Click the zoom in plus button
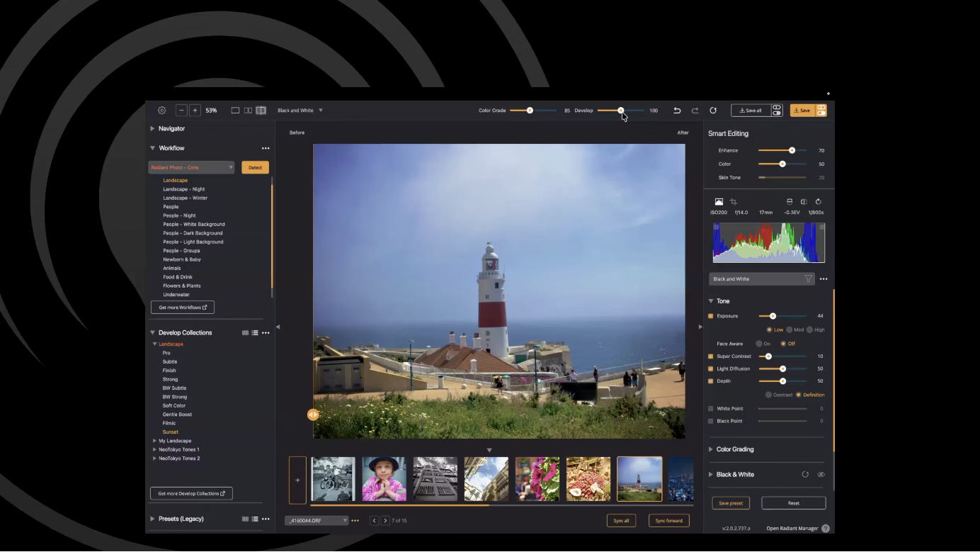Viewport: 980px width, 552px height. (195, 111)
